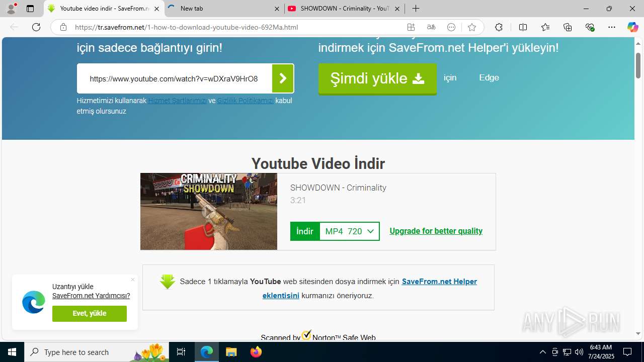The width and height of the screenshot is (644, 362).
Task: Open Task View on taskbar
Action: pyautogui.click(x=182, y=352)
